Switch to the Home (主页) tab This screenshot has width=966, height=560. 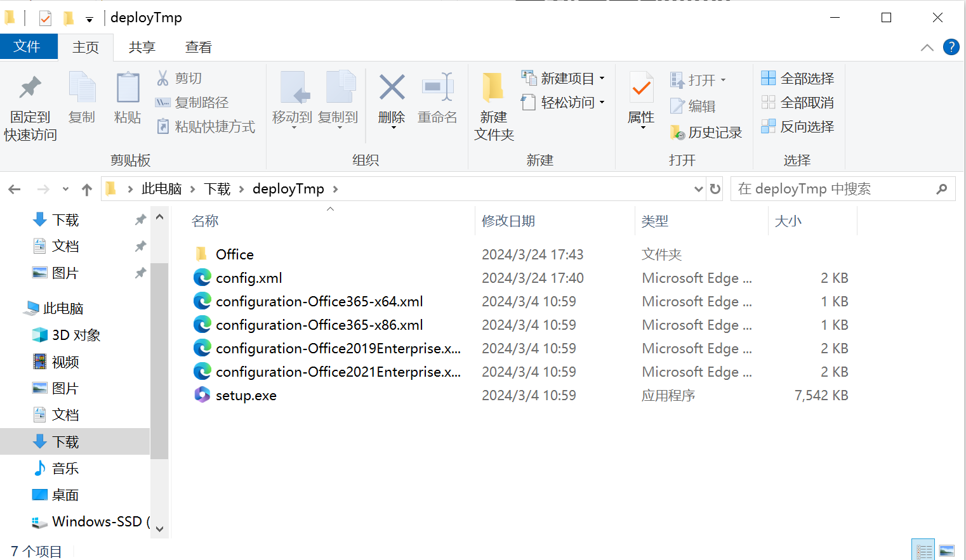coord(86,47)
